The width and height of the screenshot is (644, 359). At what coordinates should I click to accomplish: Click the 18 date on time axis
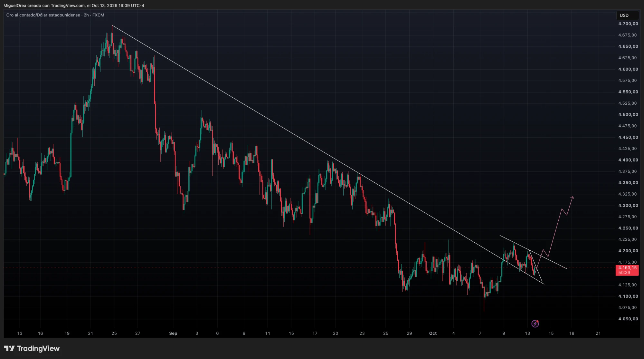[x=572, y=333]
